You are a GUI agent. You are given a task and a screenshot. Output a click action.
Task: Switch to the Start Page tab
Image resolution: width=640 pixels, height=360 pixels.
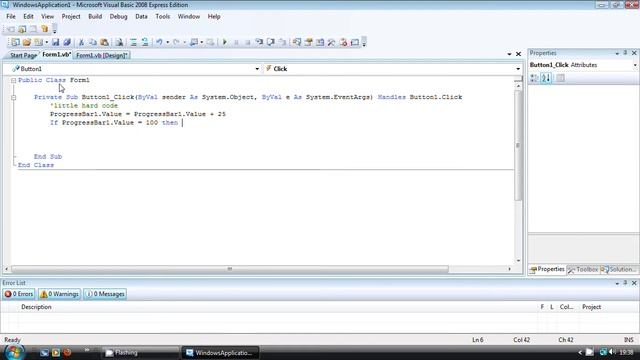(23, 55)
